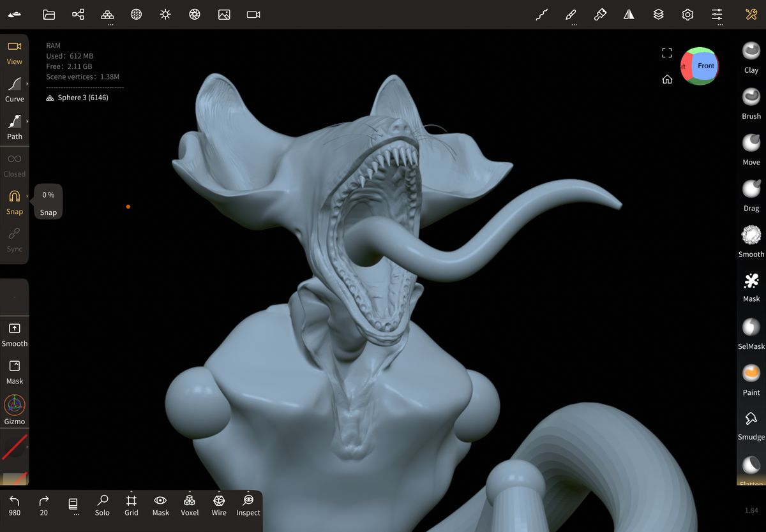Select the Drag tool
Screen dimensions: 766x532
point(751,195)
